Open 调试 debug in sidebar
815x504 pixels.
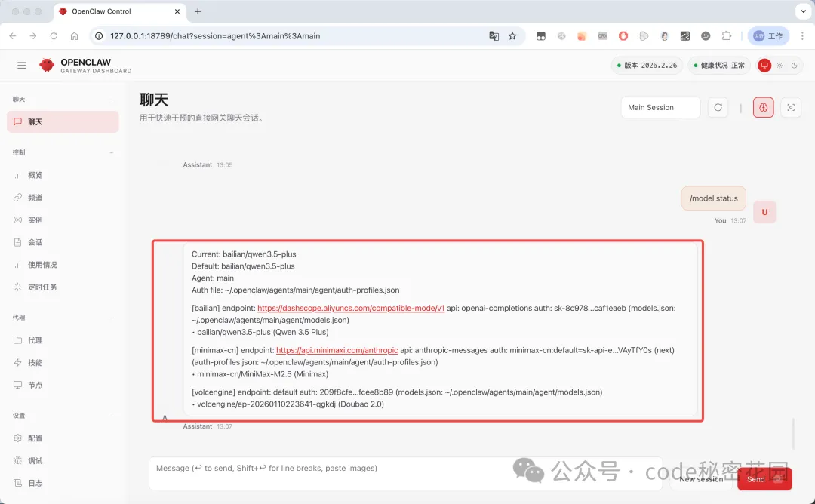pyautogui.click(x=63, y=460)
